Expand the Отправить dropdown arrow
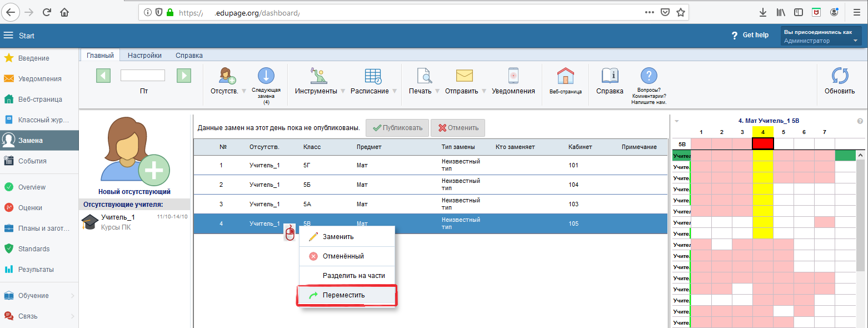Viewport: 868px width, 328px height. (484, 92)
